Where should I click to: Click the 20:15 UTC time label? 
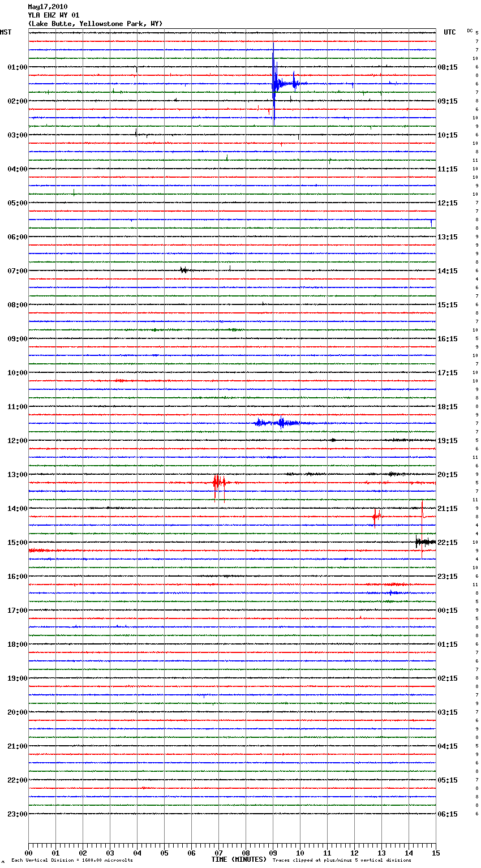click(x=448, y=474)
